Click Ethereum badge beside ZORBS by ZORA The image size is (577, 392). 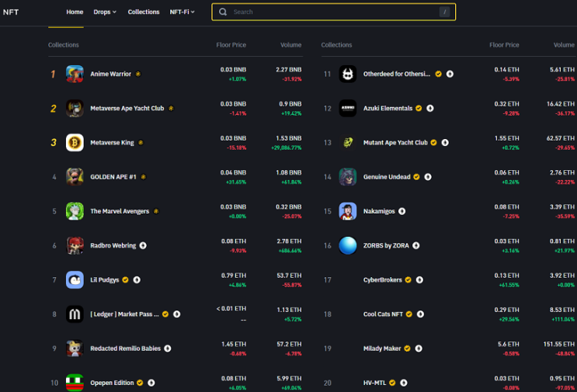click(415, 245)
